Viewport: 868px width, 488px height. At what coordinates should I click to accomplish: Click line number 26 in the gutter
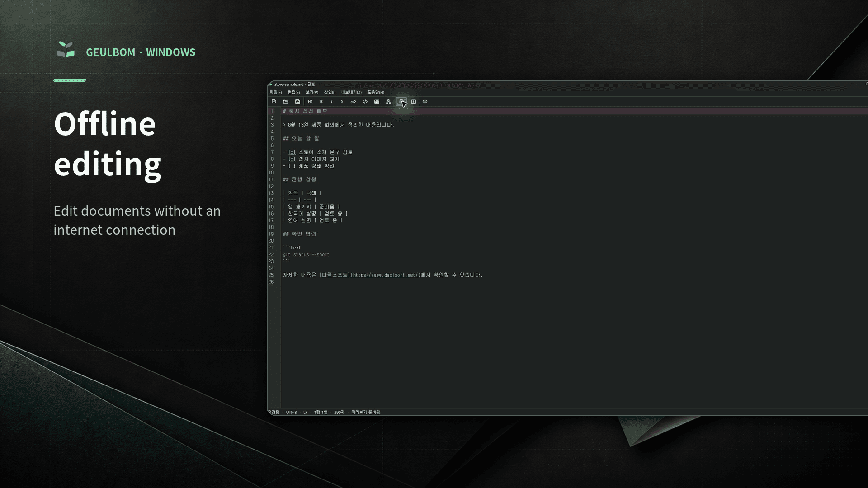click(x=271, y=282)
